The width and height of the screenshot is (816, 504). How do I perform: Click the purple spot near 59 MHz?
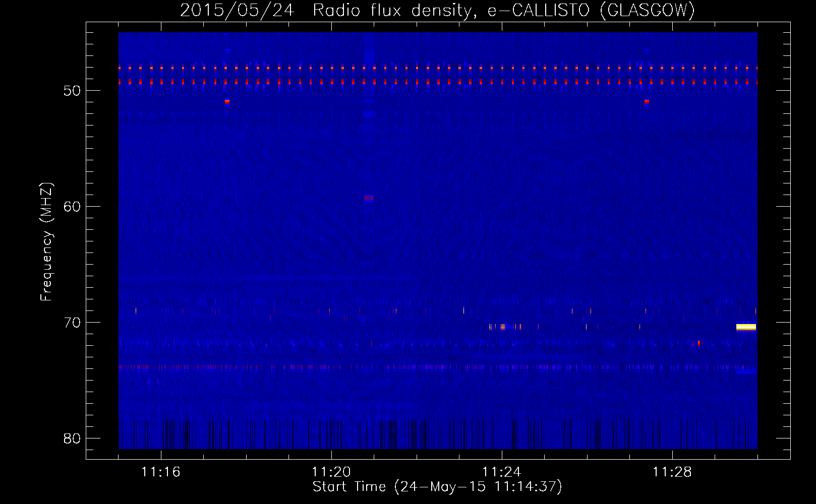point(369,198)
